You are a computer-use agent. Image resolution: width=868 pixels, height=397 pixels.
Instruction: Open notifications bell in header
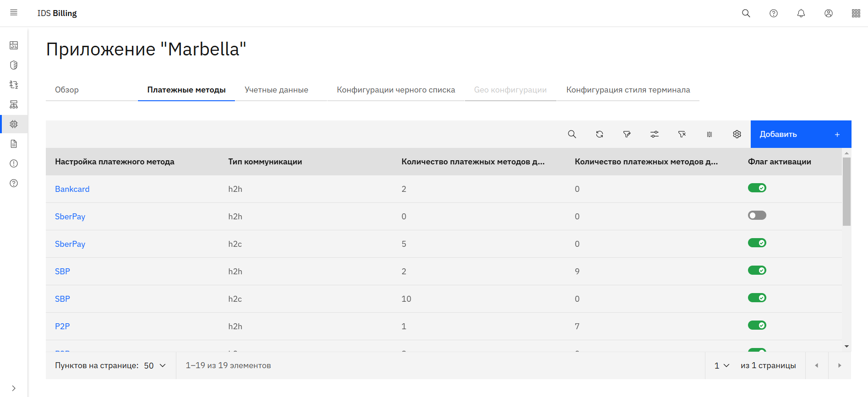801,13
